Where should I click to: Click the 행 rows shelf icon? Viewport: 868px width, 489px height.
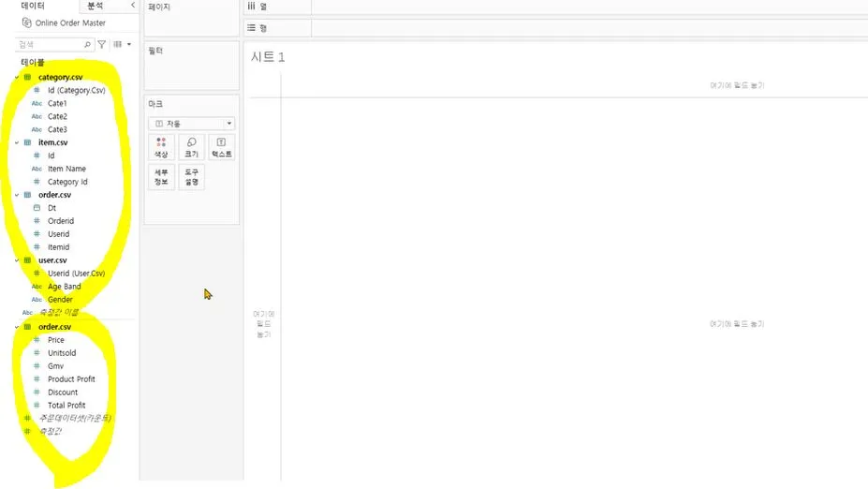(251, 27)
